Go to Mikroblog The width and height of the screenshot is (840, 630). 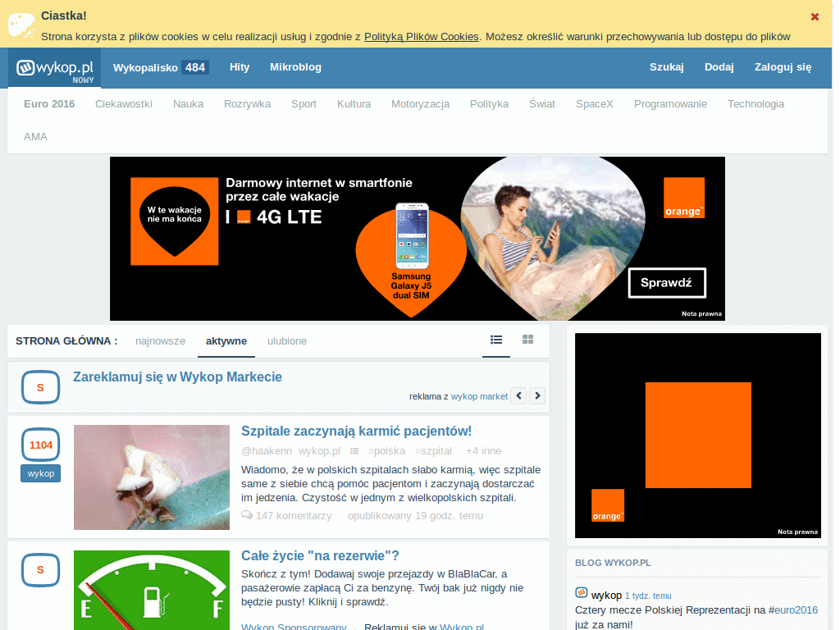(x=295, y=67)
